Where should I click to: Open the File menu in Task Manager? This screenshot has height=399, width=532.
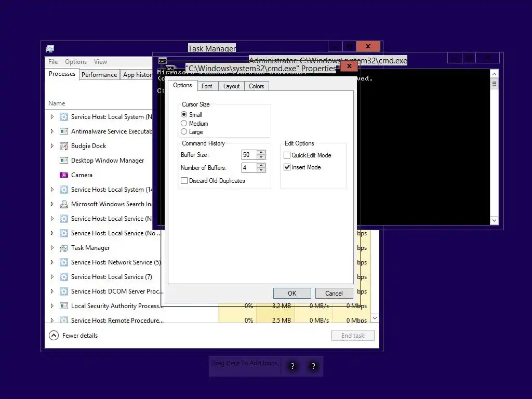53,62
